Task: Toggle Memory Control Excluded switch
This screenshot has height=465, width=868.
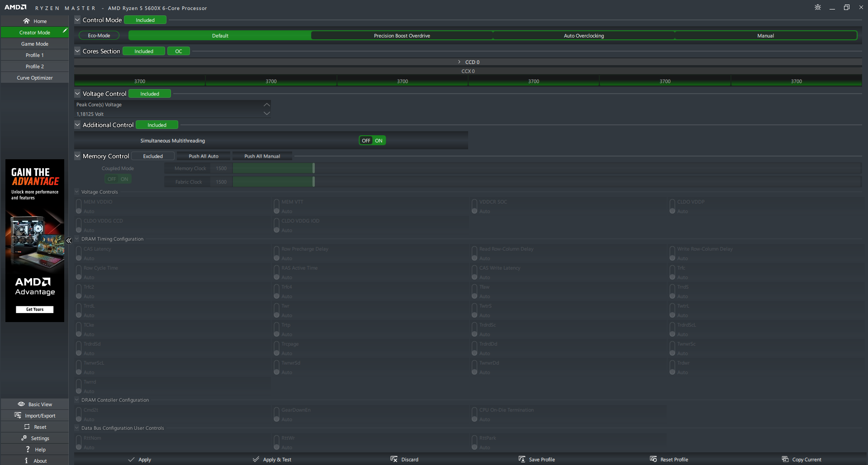Action: (x=153, y=156)
